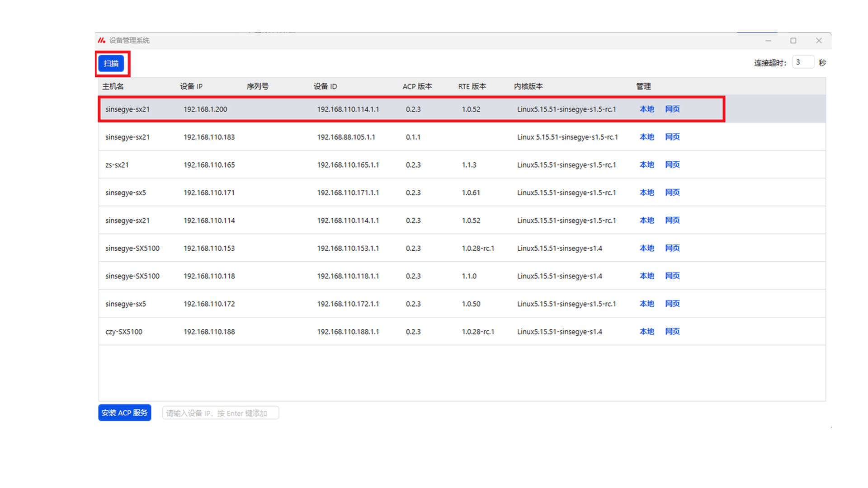This screenshot has height=488, width=868.
Task: Click the ACP 版本 column header
Action: [417, 86]
